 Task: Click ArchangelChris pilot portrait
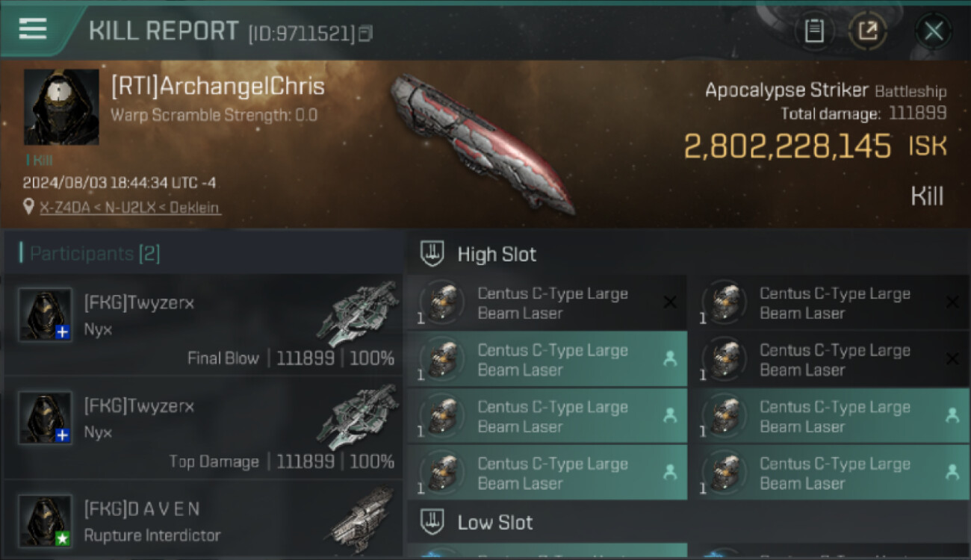coord(61,108)
